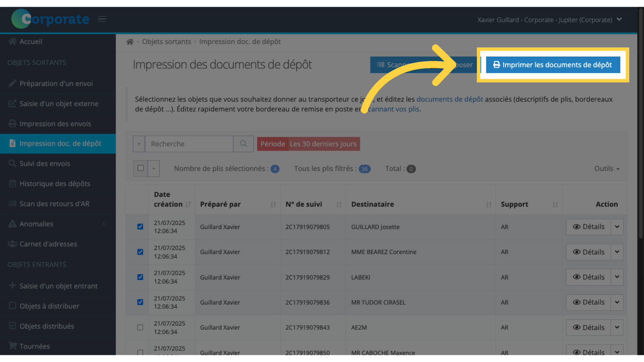
Task: Click the Recherche search field
Action: [x=189, y=144]
